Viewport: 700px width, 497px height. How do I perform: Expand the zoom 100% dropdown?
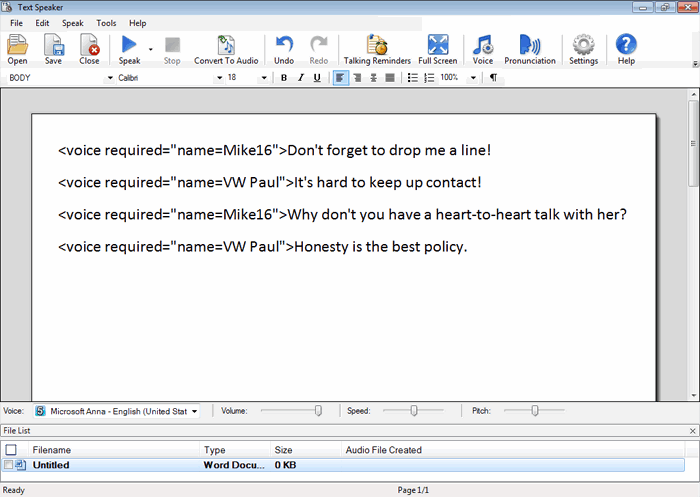pos(473,77)
